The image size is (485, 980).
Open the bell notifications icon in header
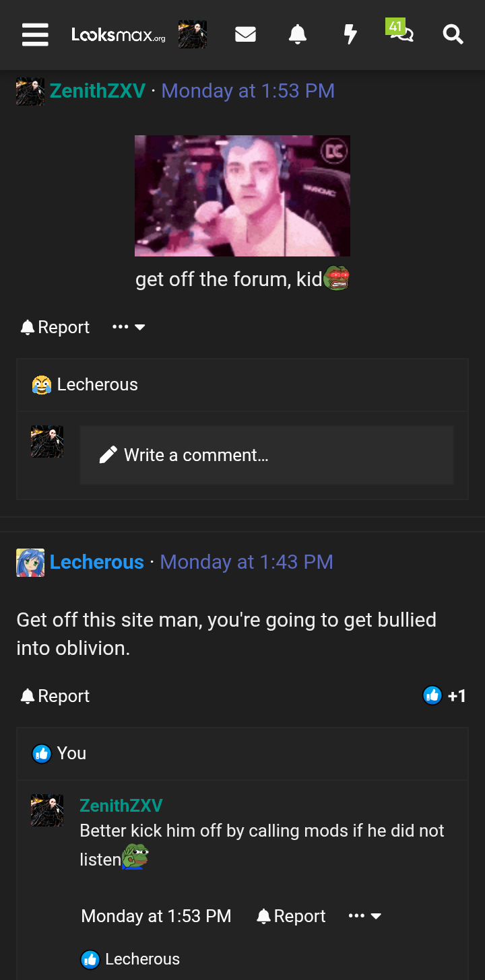pos(297,34)
